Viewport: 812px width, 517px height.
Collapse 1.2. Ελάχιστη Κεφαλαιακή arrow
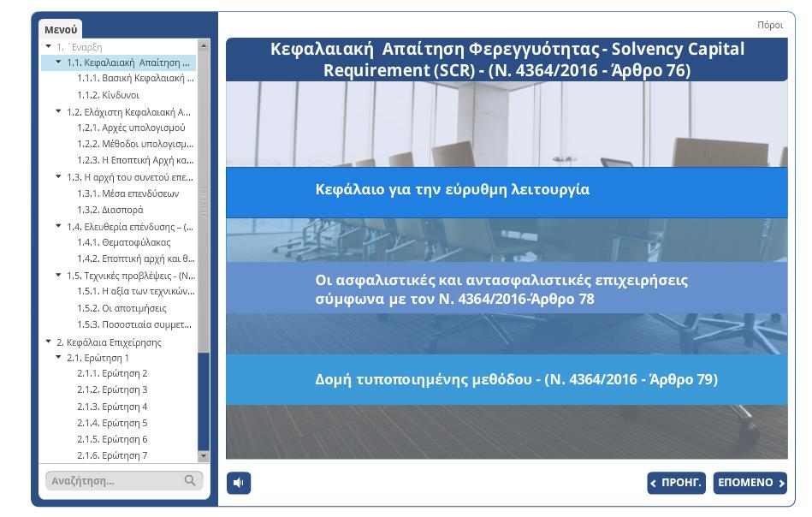[58, 111]
